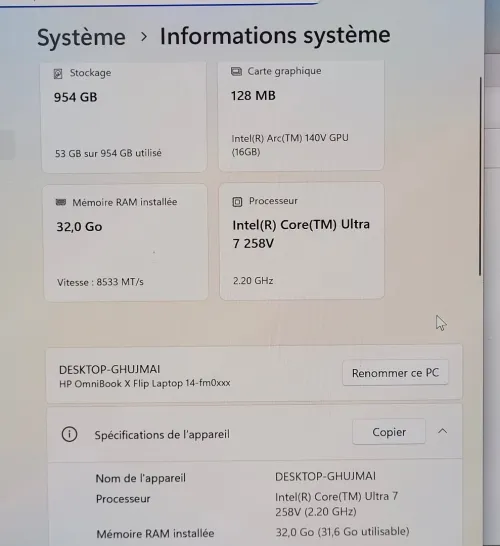Click 'Nom de l'appareil' label
Image resolution: width=500 pixels, height=546 pixels.
[141, 478]
